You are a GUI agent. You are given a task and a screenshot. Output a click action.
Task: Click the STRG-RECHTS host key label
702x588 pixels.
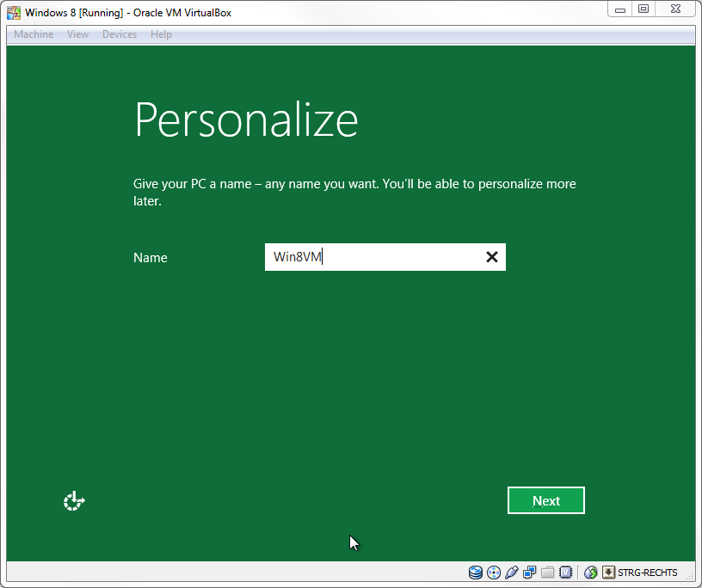tap(647, 573)
